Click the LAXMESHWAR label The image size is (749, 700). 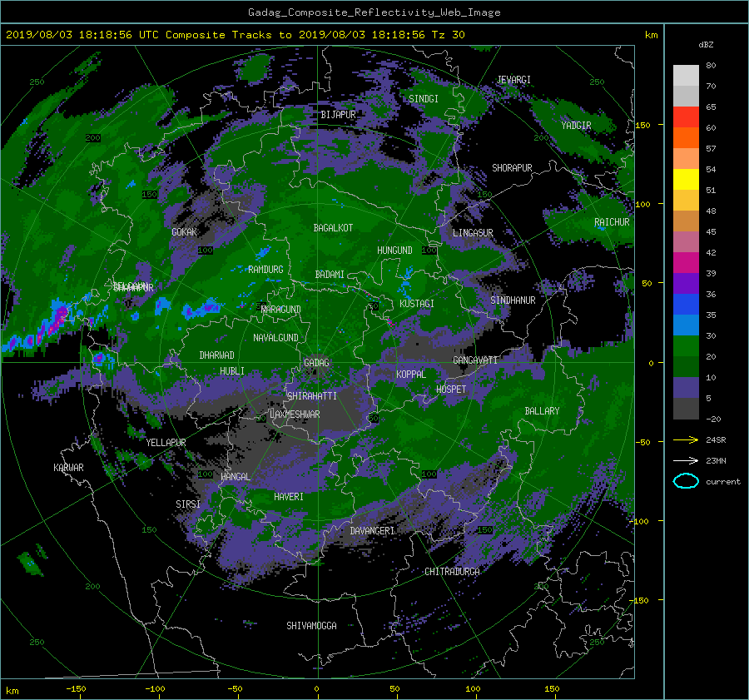pos(295,415)
